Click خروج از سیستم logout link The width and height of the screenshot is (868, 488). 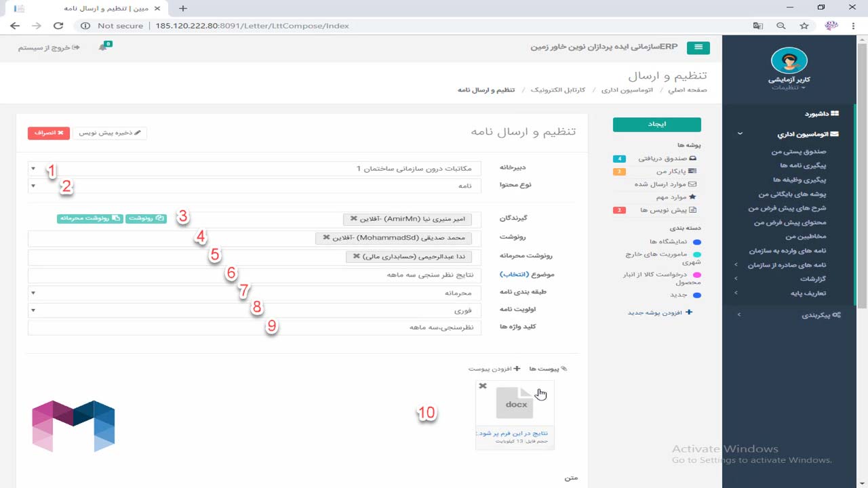49,47
